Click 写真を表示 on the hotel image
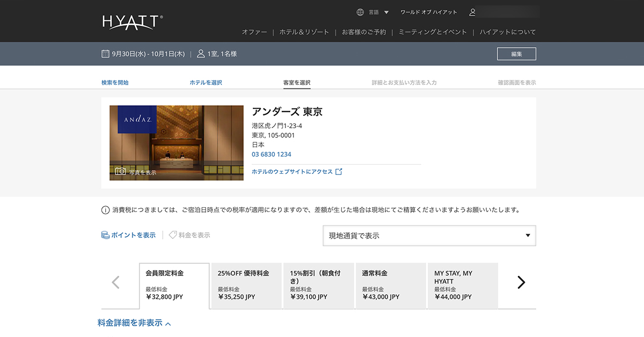Image resolution: width=644 pixels, height=337 pixels. (x=143, y=172)
